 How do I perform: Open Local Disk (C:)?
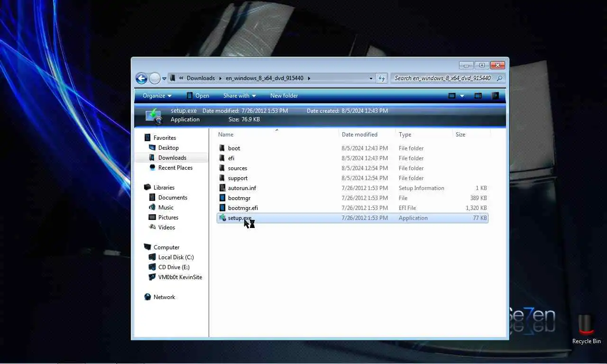point(176,257)
